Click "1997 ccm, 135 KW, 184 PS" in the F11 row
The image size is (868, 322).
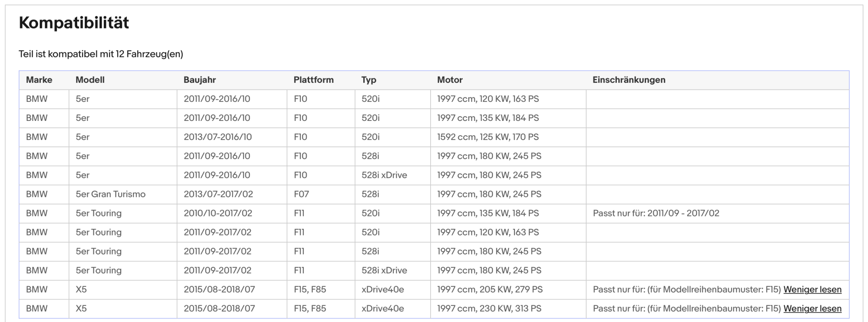pyautogui.click(x=488, y=213)
